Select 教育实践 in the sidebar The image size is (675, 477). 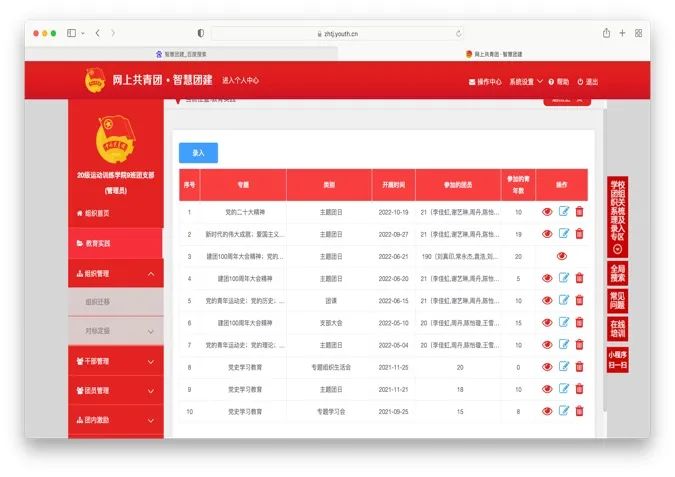[x=115, y=243]
